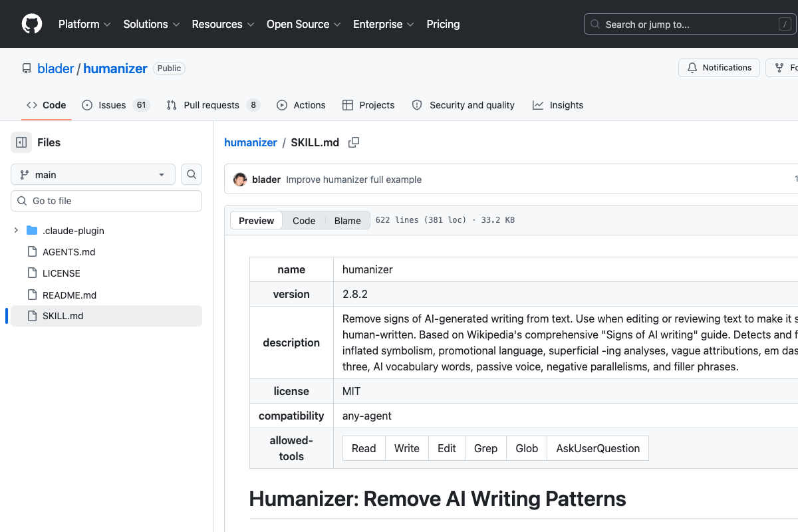
Task: Open the blader owner profile link
Action: [x=56, y=68]
